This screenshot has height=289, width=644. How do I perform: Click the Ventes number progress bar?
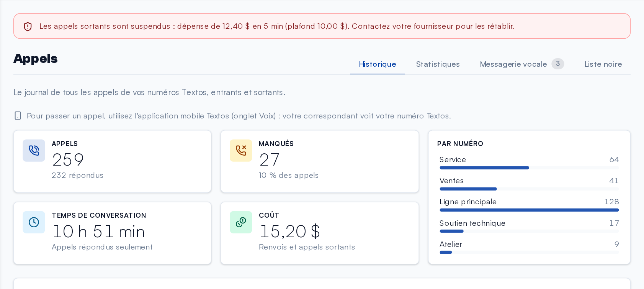[x=529, y=189]
